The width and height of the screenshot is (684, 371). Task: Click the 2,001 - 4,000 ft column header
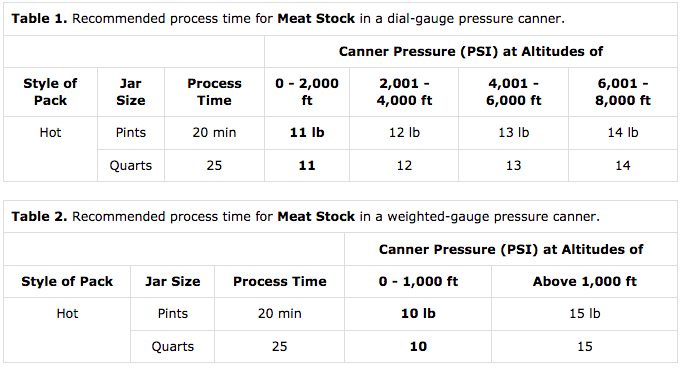[x=404, y=92]
